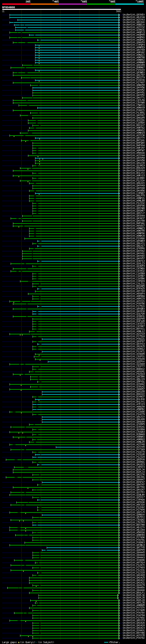Select the UniRef100_C6TNE6 label
This screenshot has width=146, height=644.
134,268
